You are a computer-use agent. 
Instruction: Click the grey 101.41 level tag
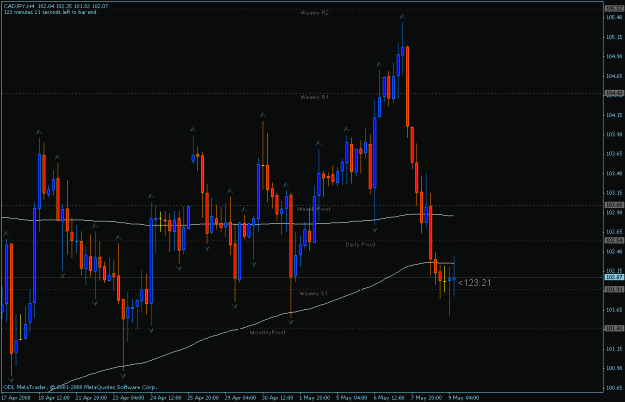[x=614, y=328]
